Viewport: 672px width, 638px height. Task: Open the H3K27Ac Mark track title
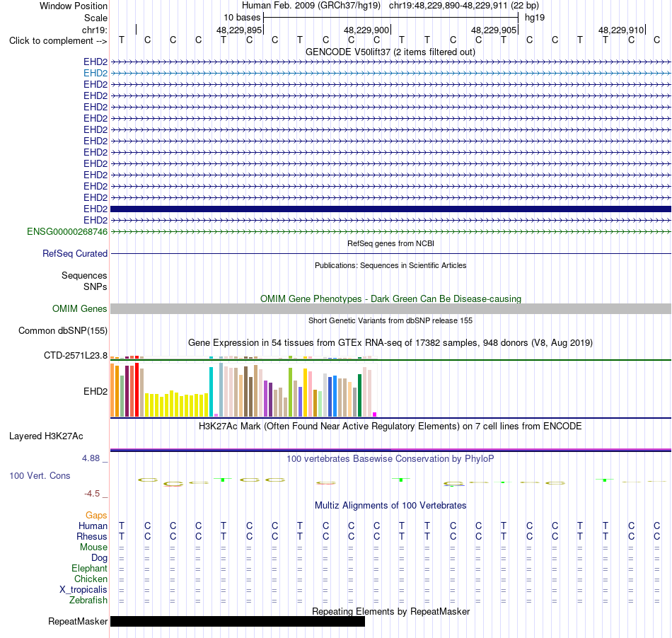390,427
